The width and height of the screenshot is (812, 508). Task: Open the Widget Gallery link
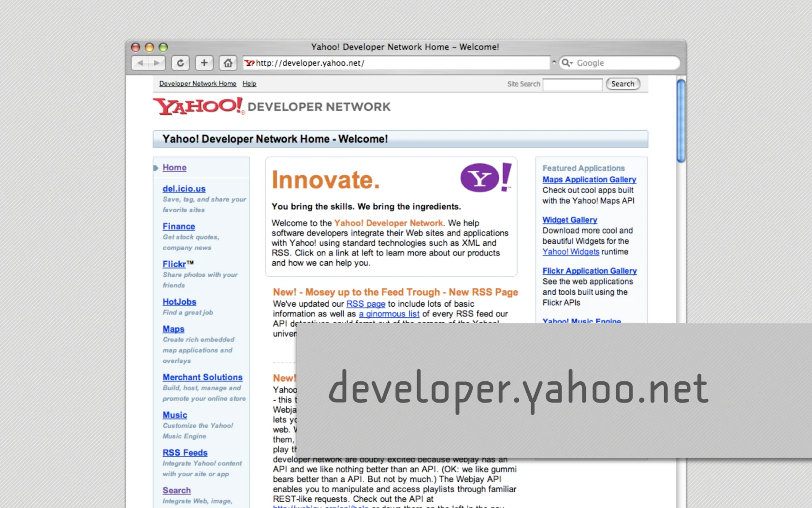point(570,220)
